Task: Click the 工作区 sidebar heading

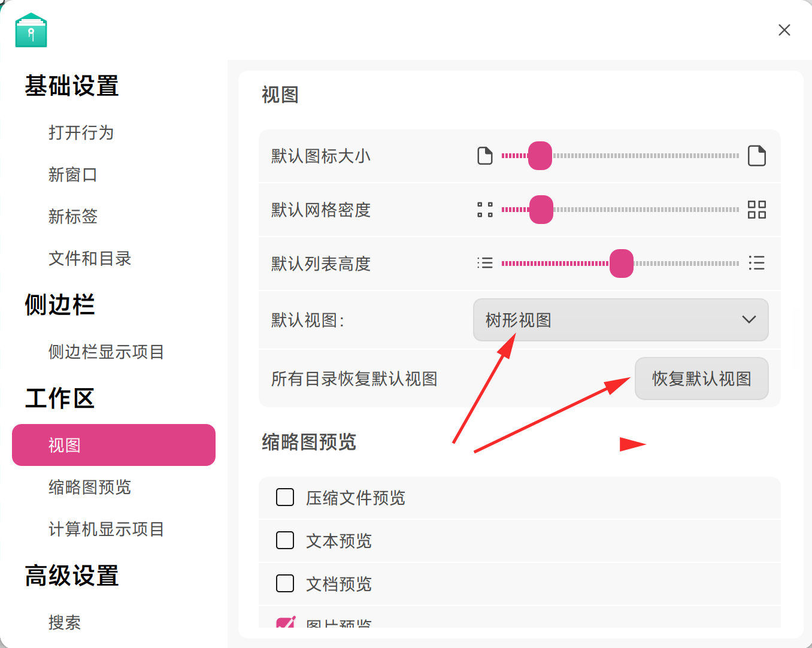Action: (x=60, y=398)
